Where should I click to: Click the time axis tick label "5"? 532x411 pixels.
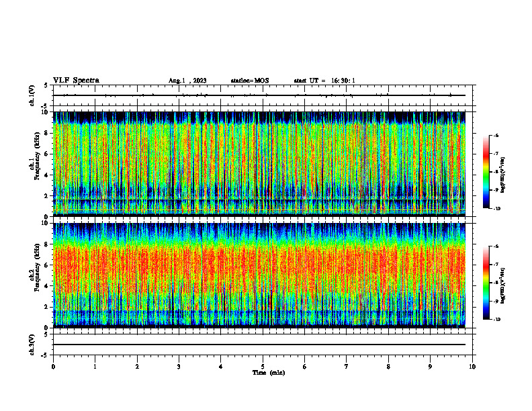pos(263,367)
